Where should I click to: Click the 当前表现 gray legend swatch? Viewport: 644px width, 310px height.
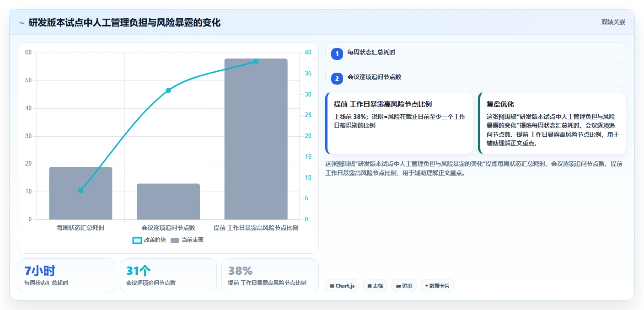coord(175,241)
